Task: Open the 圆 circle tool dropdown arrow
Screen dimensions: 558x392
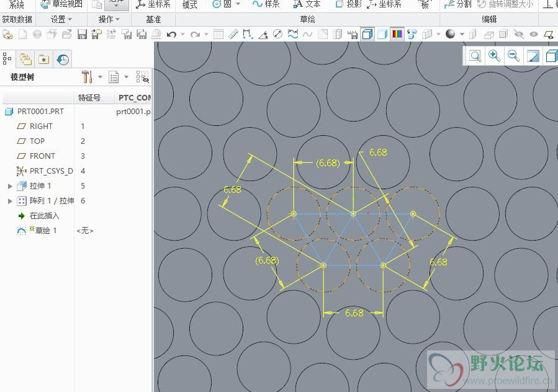Action: tap(238, 4)
